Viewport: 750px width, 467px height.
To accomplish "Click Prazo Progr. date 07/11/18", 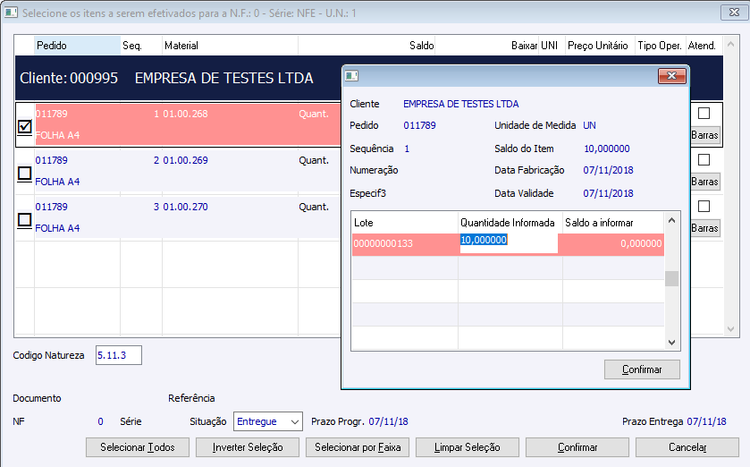I will [x=388, y=422].
